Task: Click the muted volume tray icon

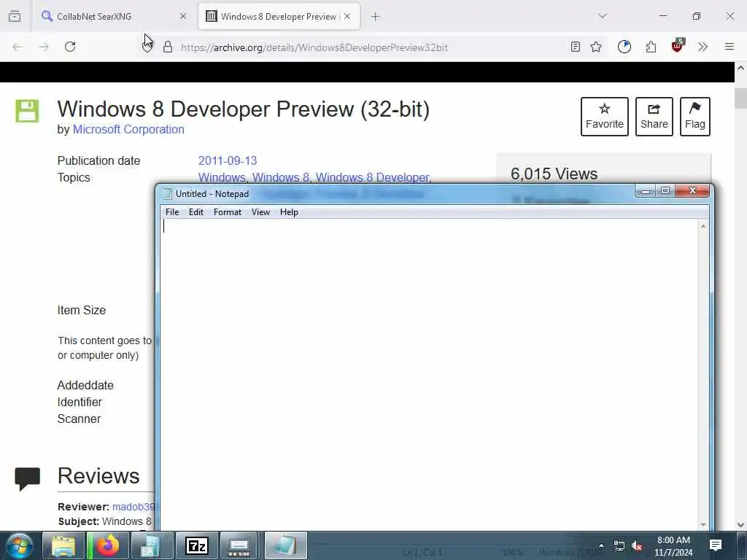Action: click(x=637, y=545)
